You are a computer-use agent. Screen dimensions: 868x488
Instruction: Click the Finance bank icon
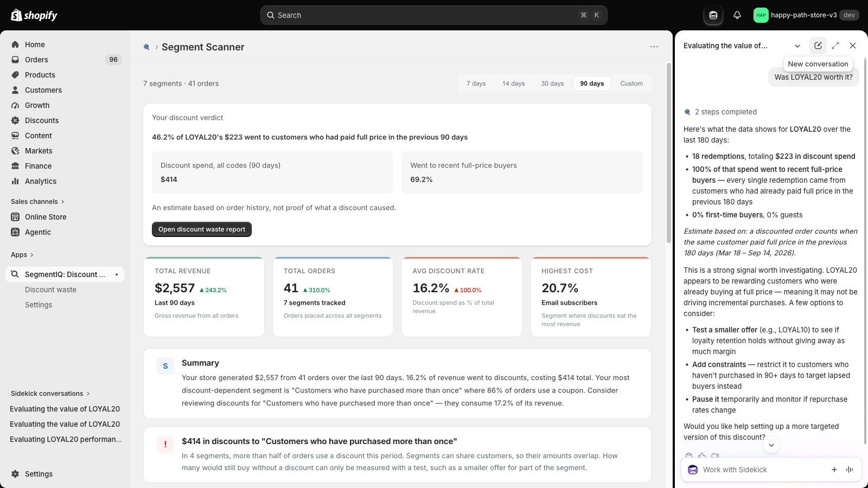coord(15,166)
